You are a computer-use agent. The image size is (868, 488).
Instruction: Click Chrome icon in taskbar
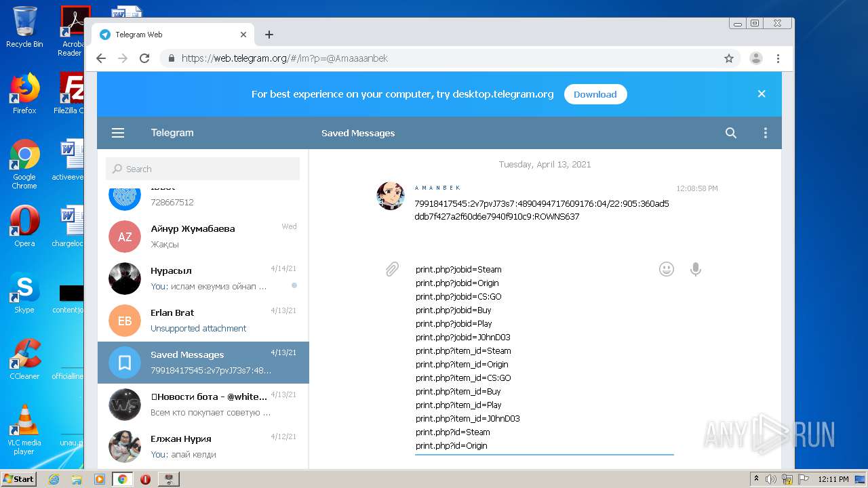click(122, 479)
